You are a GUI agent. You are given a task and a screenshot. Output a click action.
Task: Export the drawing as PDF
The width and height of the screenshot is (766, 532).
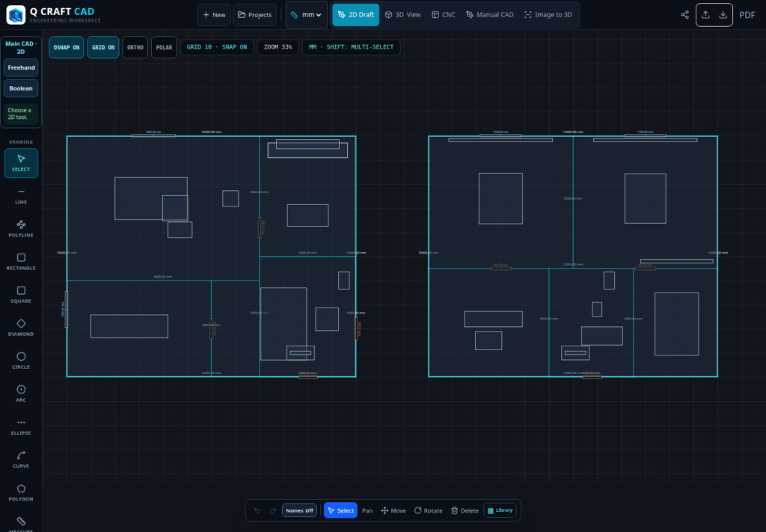coord(747,15)
